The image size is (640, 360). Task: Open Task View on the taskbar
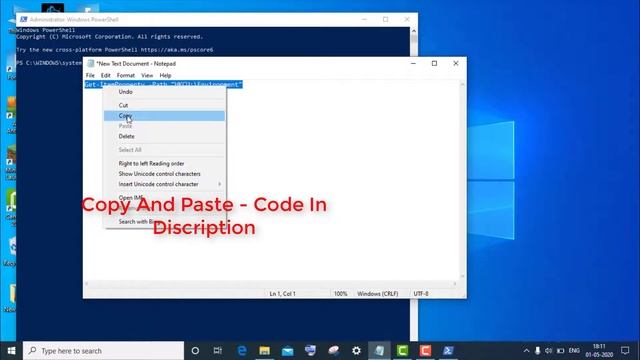tap(218, 351)
